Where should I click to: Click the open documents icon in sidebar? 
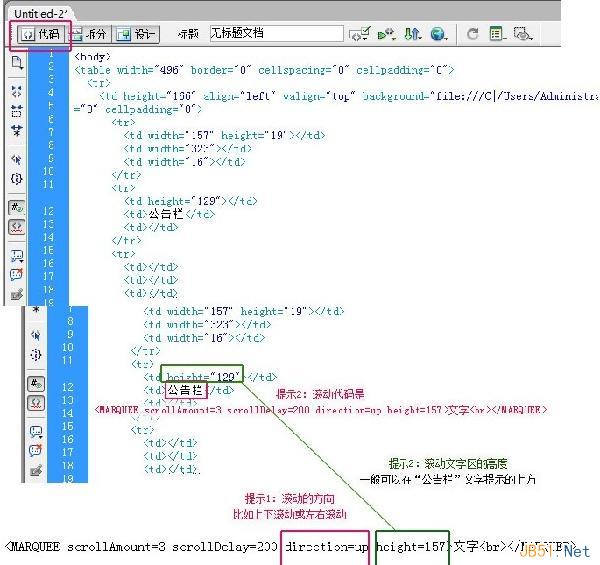(x=16, y=63)
